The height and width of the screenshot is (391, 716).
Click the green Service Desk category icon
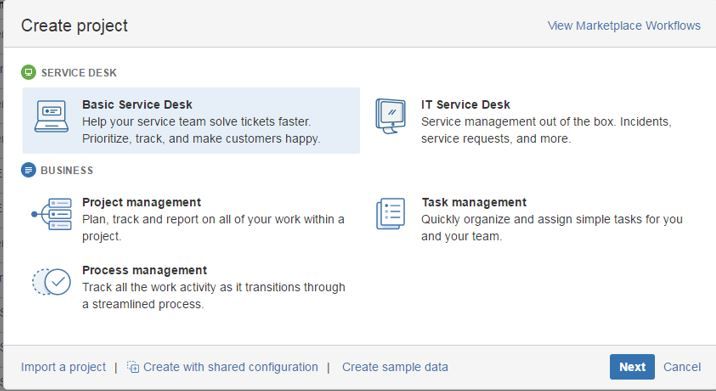pyautogui.click(x=28, y=72)
